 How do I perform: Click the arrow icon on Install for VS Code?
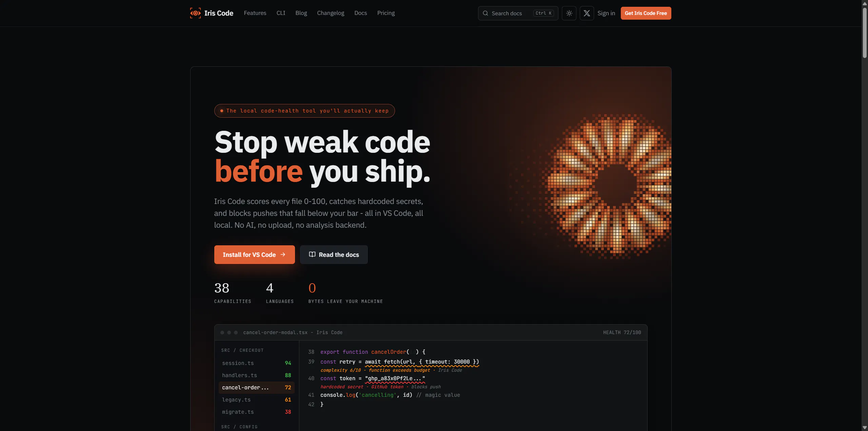283,254
